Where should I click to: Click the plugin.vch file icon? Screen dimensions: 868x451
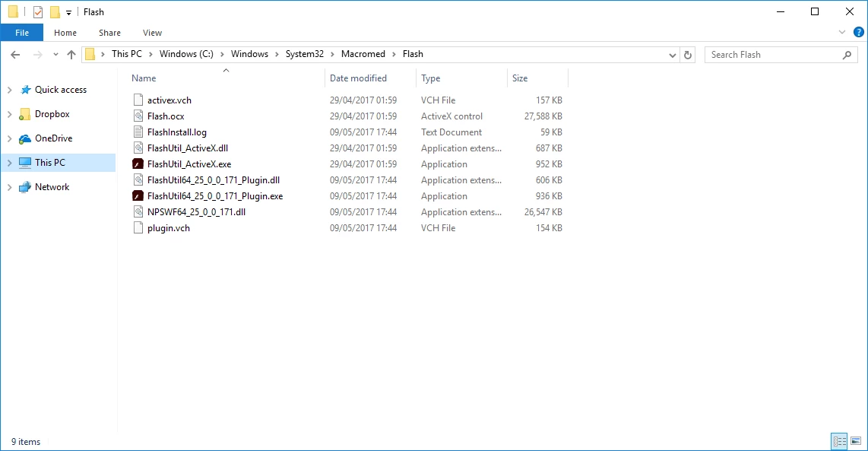[x=138, y=227]
